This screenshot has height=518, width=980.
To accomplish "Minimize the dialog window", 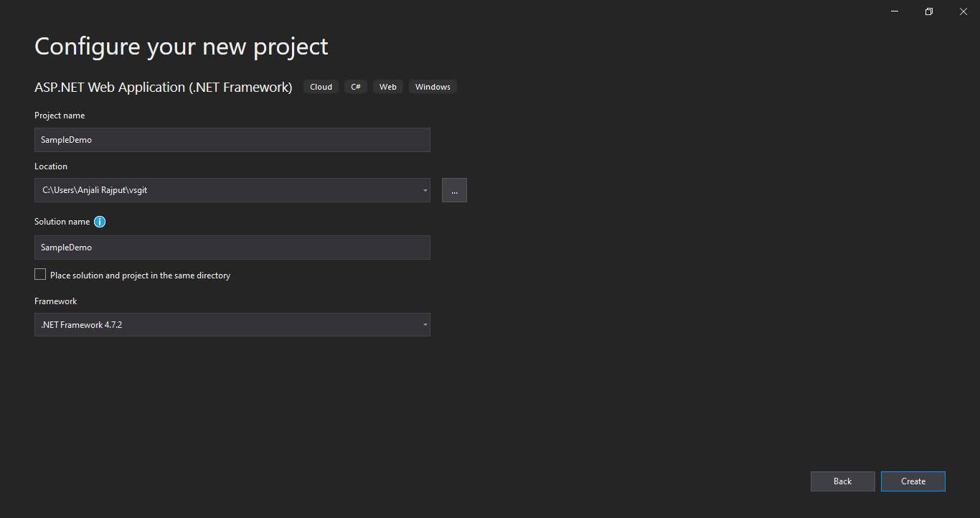I will (895, 11).
